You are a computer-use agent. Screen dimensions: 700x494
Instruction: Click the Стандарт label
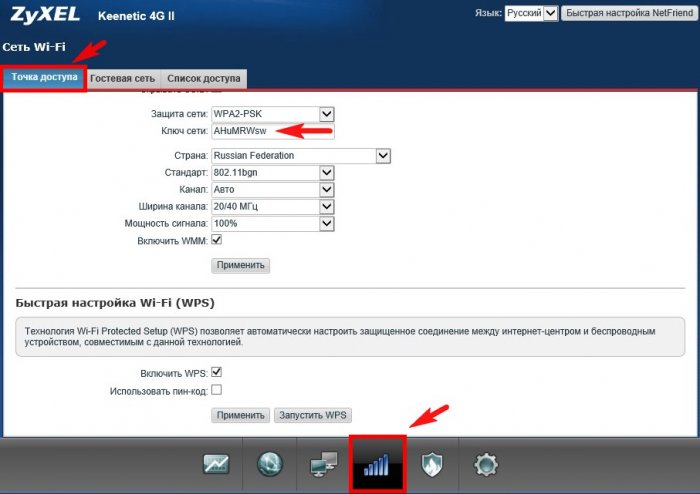186,173
